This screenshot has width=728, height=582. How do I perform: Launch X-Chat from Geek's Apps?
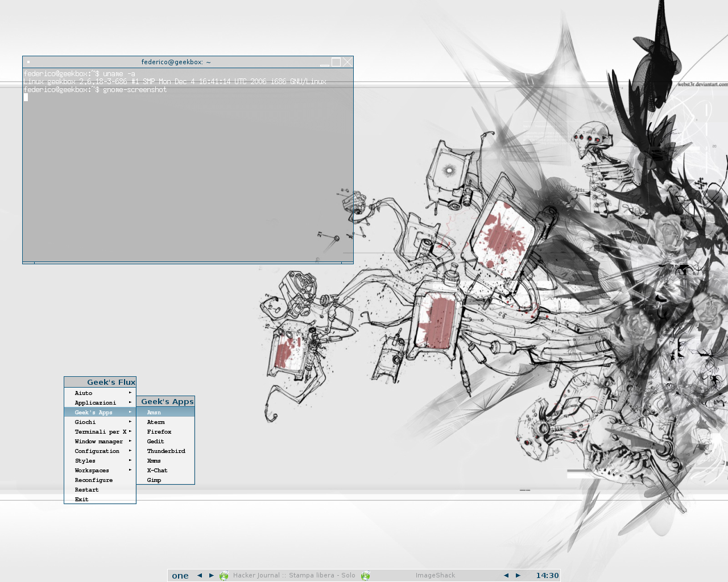point(166,470)
